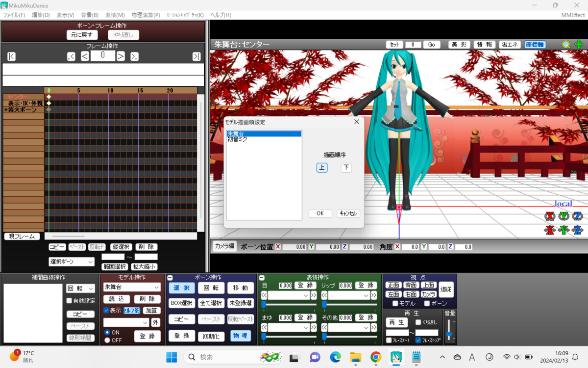This screenshot has width=588, height=368.
Task: Open the リップ morph dropdown
Action: point(349,295)
